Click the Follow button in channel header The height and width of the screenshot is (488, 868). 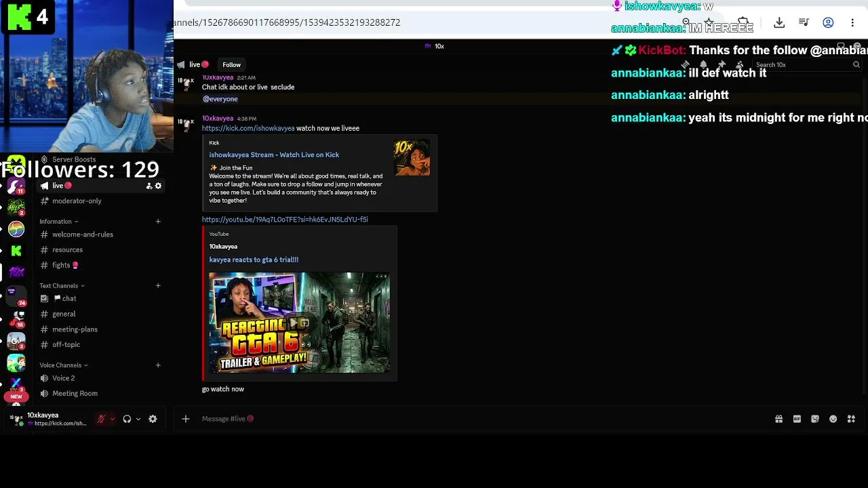tap(232, 65)
